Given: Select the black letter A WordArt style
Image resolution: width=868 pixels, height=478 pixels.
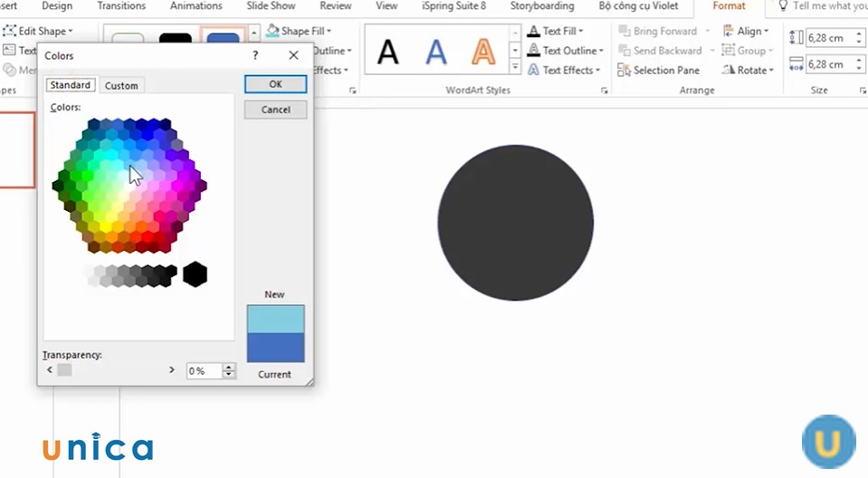Looking at the screenshot, I should [387, 53].
